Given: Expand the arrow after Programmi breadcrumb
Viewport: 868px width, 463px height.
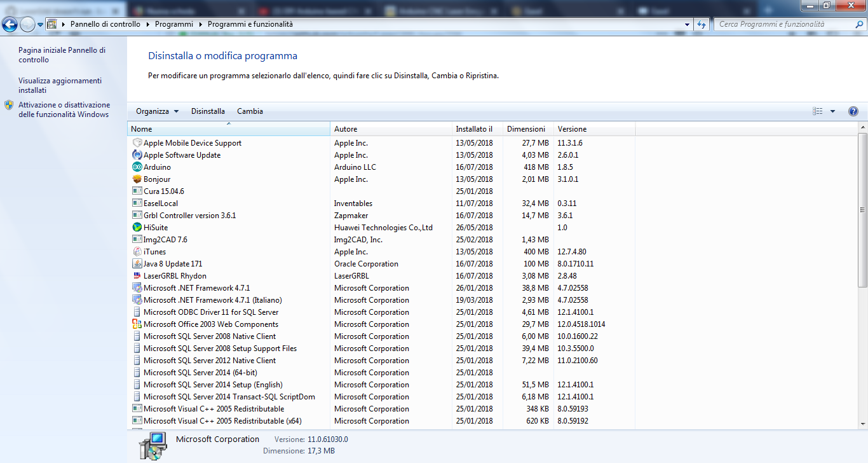Looking at the screenshot, I should 200,24.
